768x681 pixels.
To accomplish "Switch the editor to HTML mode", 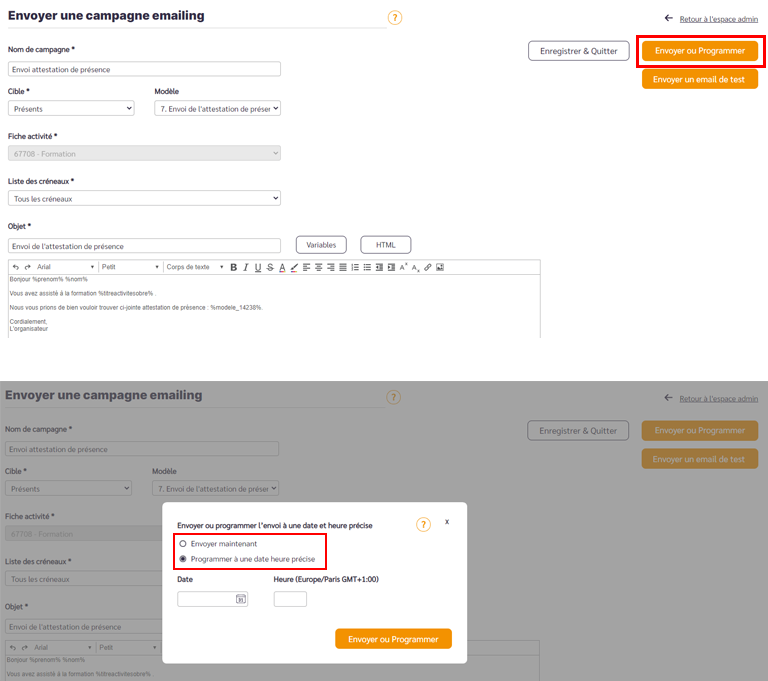I will (x=385, y=245).
